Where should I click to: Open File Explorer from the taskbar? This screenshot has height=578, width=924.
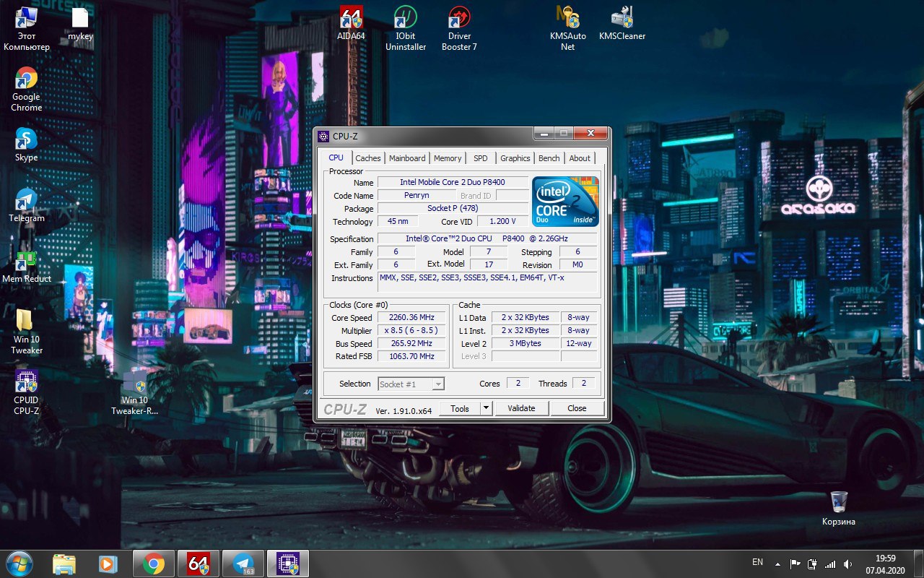(64, 564)
